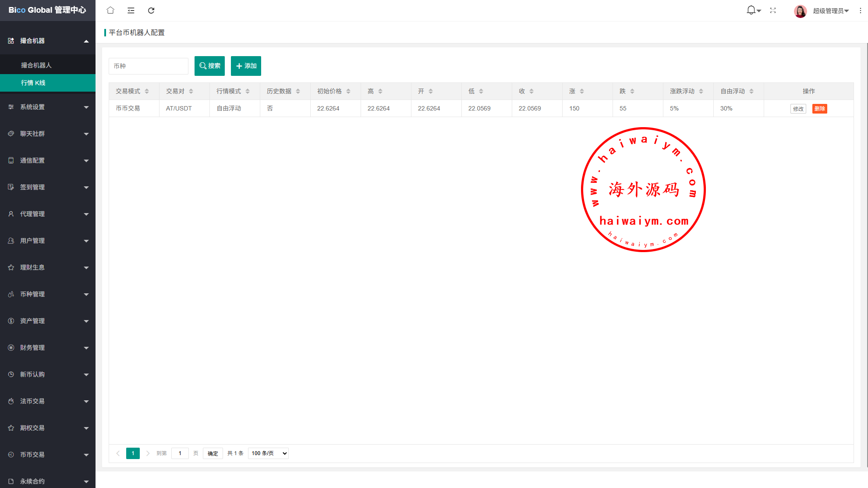This screenshot has width=868, height=488.
Task: Open the notification bell
Action: tap(751, 10)
